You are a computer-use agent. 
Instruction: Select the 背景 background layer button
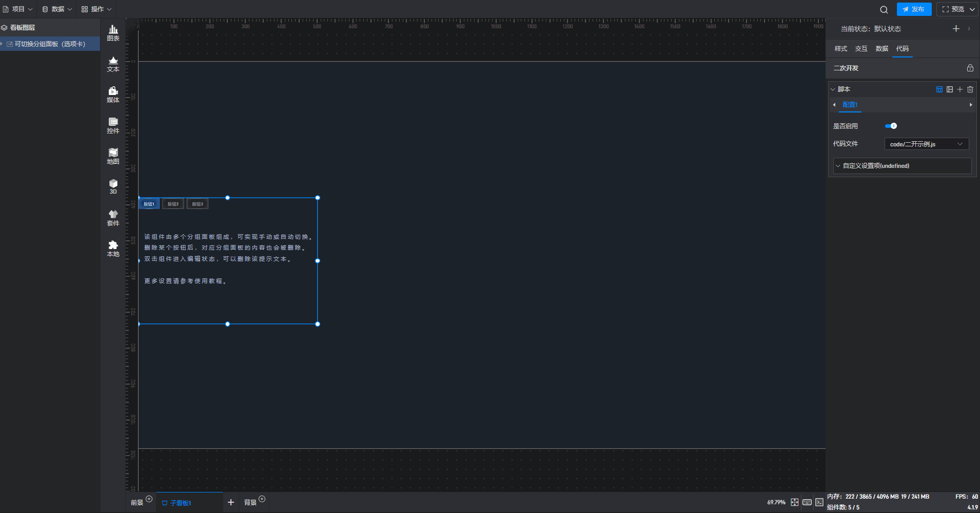click(250, 503)
